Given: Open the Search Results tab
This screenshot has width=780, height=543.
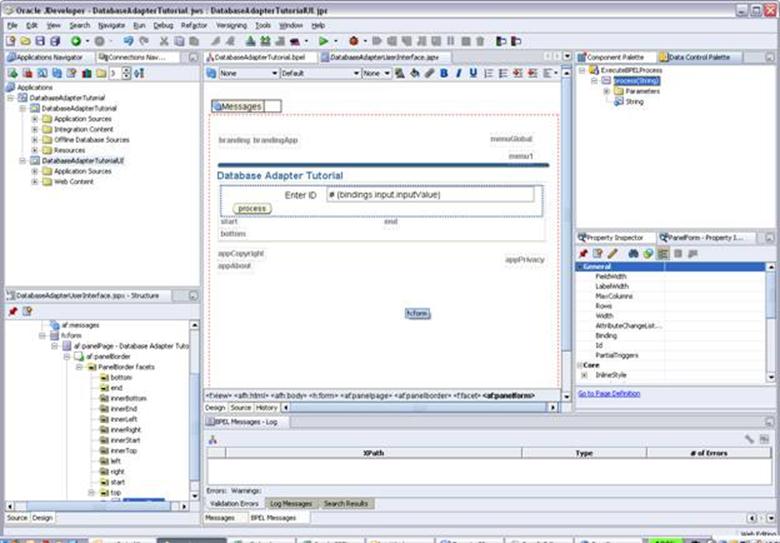Looking at the screenshot, I should coord(346,504).
